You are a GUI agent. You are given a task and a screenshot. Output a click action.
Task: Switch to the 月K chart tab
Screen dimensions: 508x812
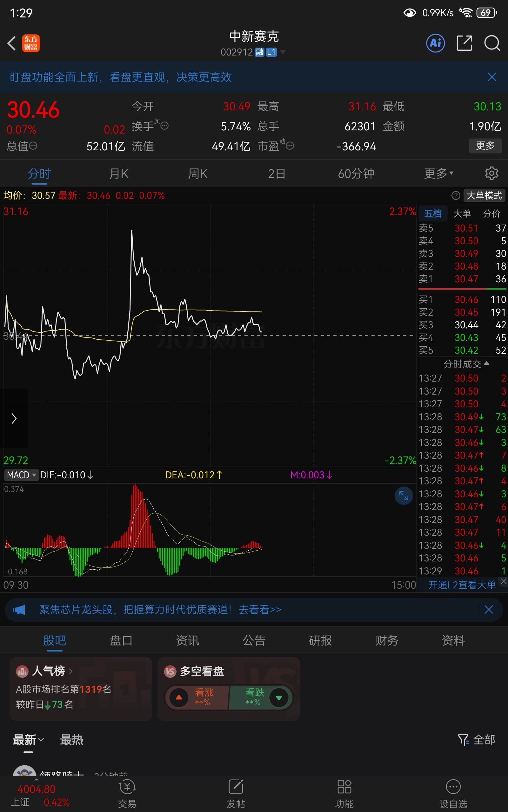(x=119, y=174)
